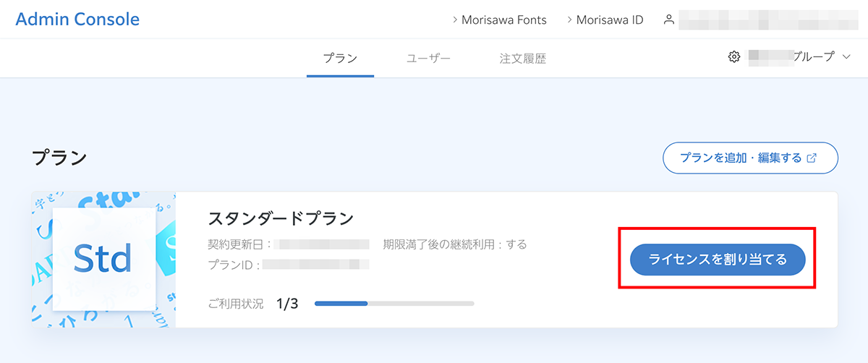Switch to the プラン tab
Image resolution: width=868 pixels, height=363 pixels.
(340, 58)
